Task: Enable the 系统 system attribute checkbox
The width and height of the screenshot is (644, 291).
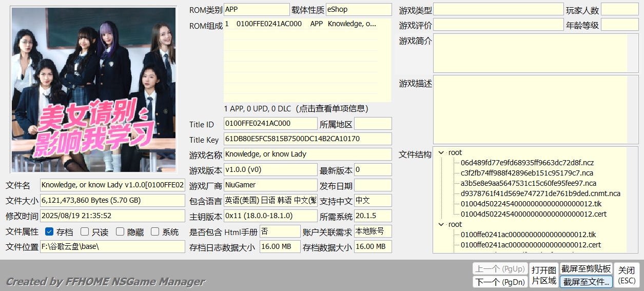Action: click(155, 232)
